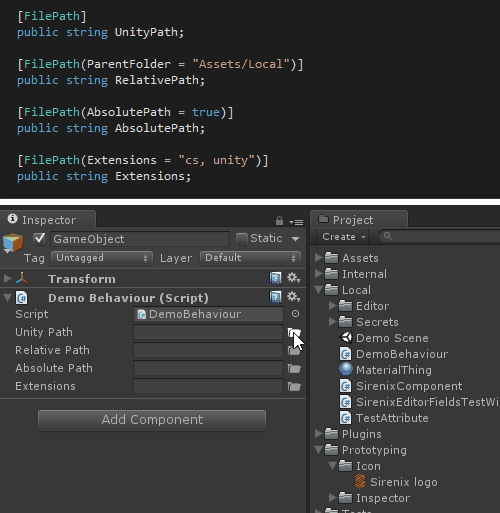Open Transform component help icon
500x513 pixels.
pyautogui.click(x=275, y=278)
